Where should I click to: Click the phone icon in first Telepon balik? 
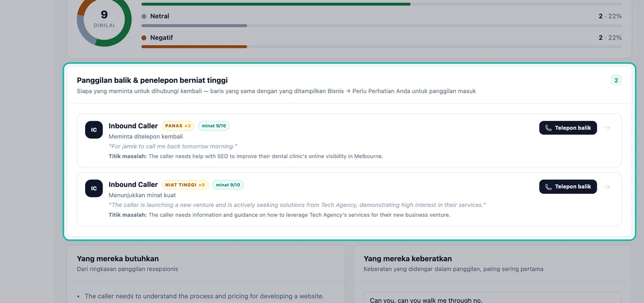tap(548, 128)
